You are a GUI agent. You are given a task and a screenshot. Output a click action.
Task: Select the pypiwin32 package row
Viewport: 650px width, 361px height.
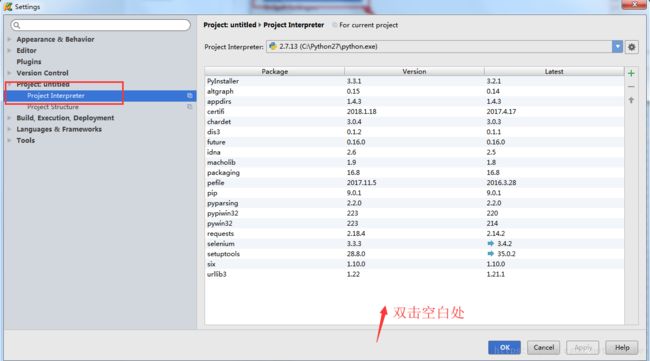point(414,213)
